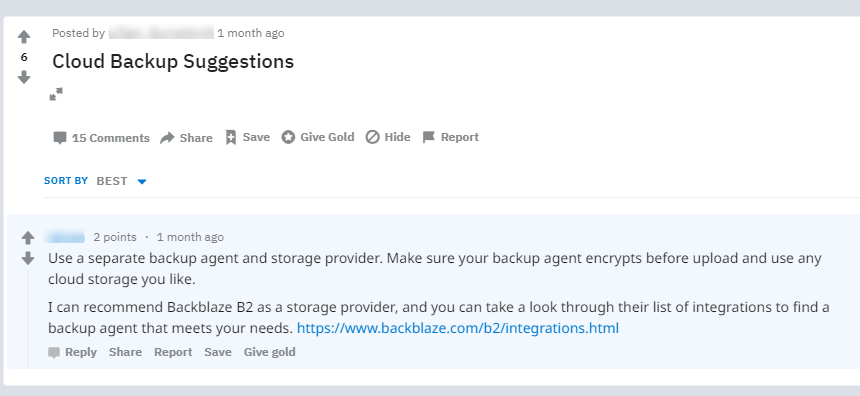Image resolution: width=860 pixels, height=396 pixels.
Task: Reply to the comment
Action: (x=72, y=352)
